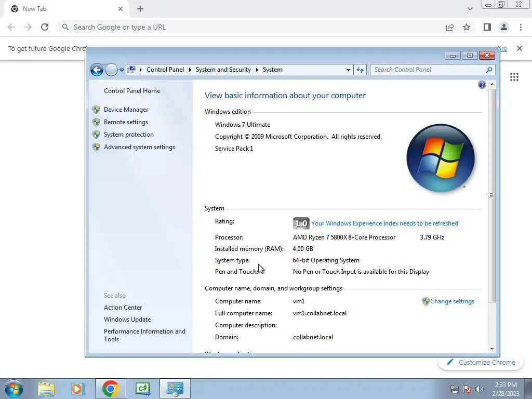Expand root arrow before Control Panel breadcrumb
Image resolution: width=532 pixels, height=399 pixels.
pyautogui.click(x=141, y=70)
